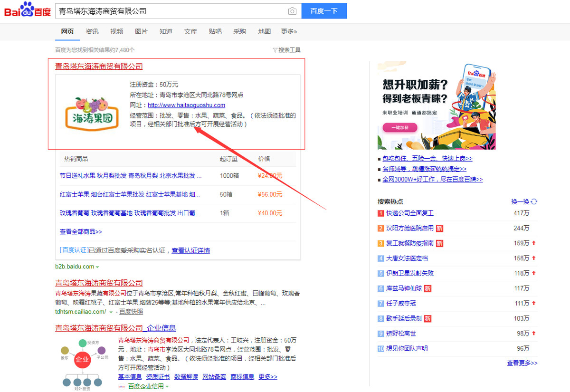Viewport: 570px width, 392px height.
Task: Open the 包吃包住、五险一金 ad link
Action: click(x=427, y=159)
